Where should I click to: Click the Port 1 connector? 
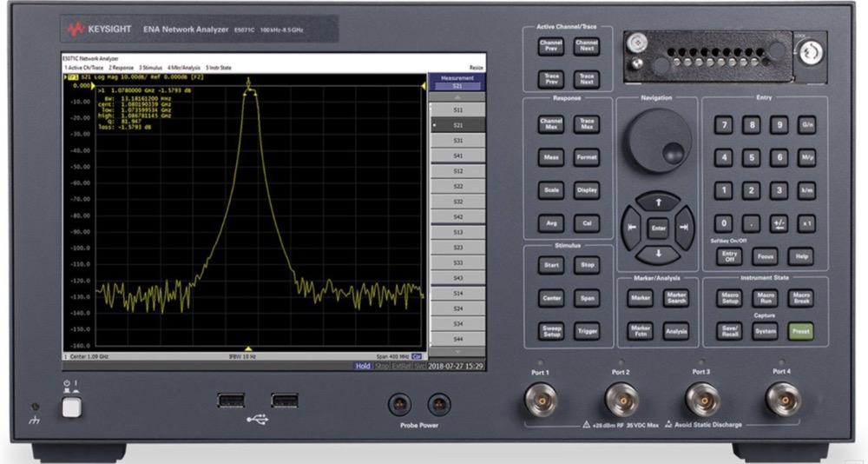tap(542, 401)
